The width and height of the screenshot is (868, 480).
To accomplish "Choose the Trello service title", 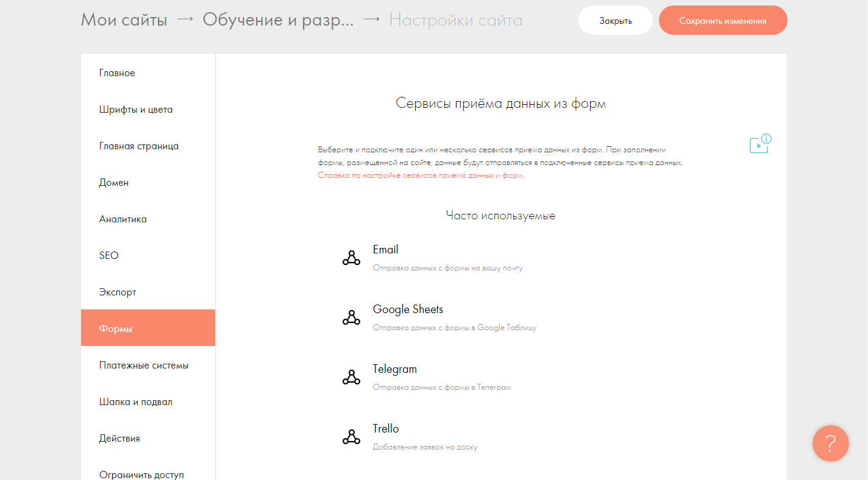I will [x=386, y=429].
